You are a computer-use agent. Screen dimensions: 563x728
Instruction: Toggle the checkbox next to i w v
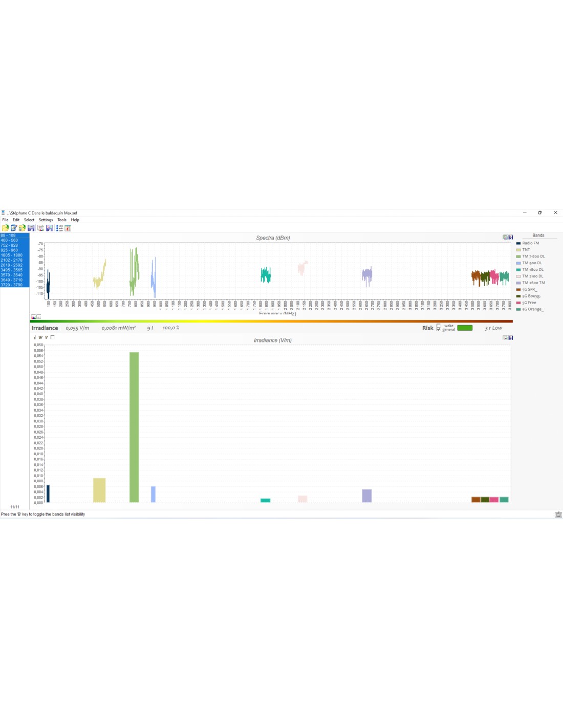53,337
